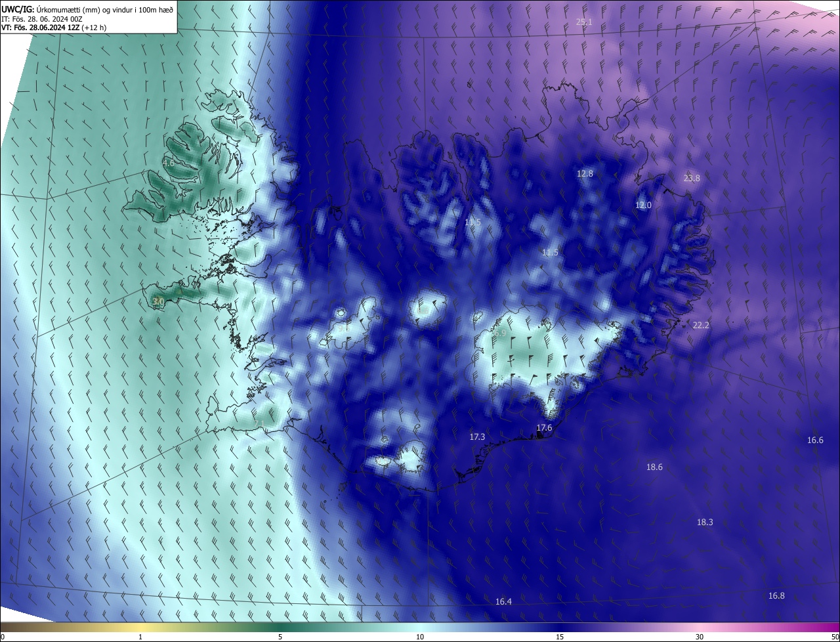The image size is (840, 642).
Task: Click the color scale tick labeled 1
Action: [140, 637]
